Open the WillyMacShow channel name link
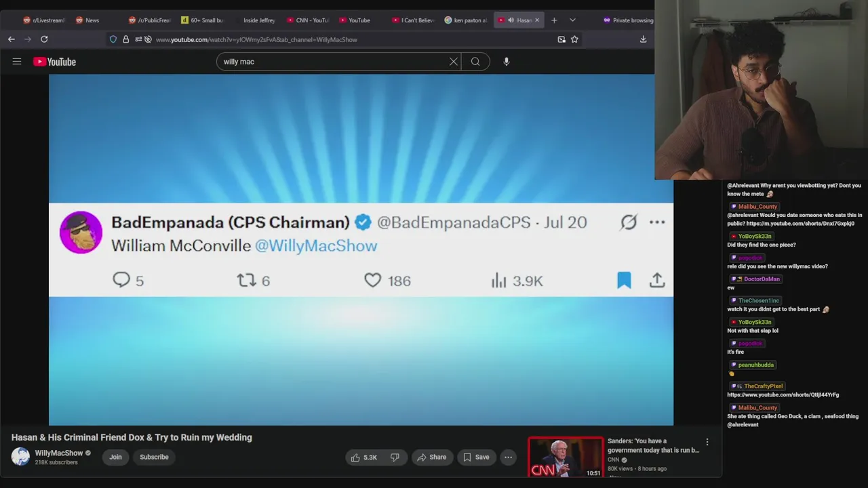The height and width of the screenshot is (488, 868). [x=59, y=453]
